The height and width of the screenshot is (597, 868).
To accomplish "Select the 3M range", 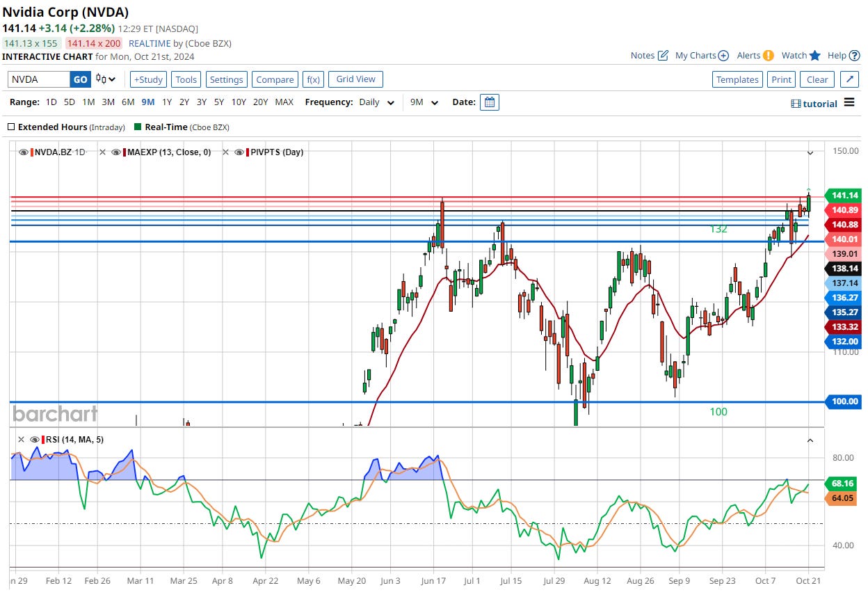I will click(108, 102).
